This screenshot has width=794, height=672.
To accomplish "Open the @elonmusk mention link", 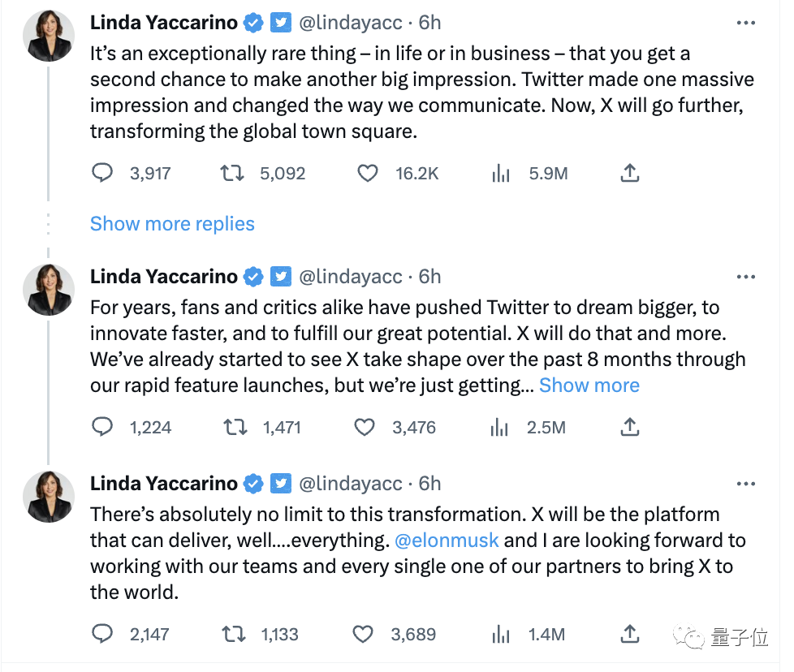I will (447, 541).
